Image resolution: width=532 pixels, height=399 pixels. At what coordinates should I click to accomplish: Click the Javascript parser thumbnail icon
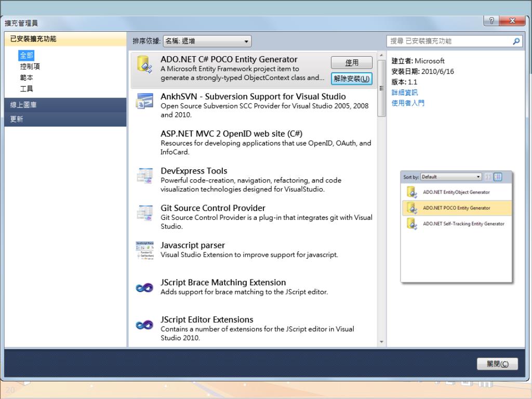[144, 250]
